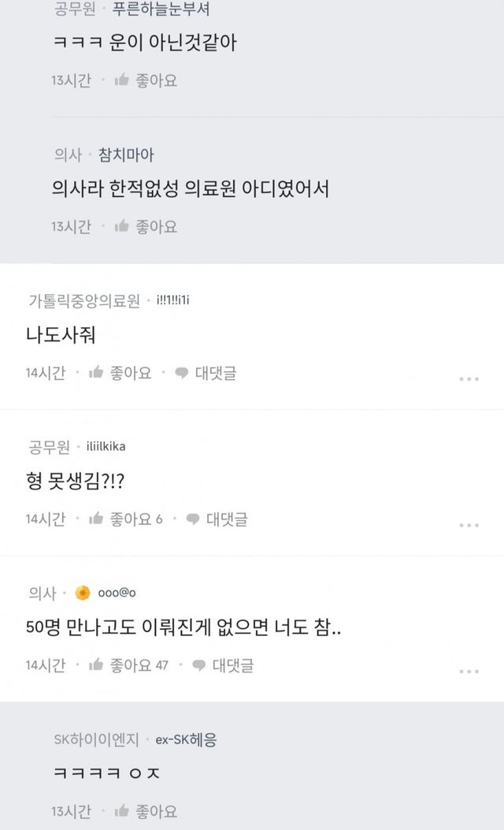Tap thumbs-up icon on 참치마아 reply
Viewport: 504px width, 830px height.
click(122, 226)
